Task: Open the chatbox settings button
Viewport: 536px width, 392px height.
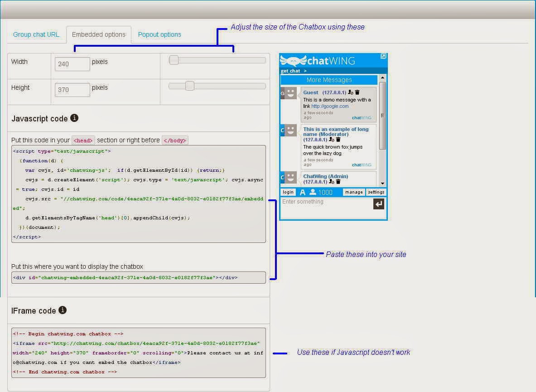Action: click(x=376, y=192)
